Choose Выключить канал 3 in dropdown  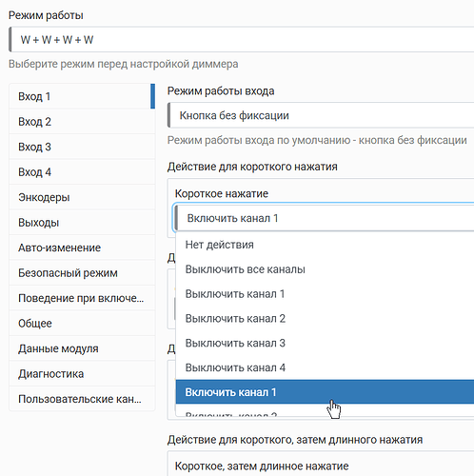tap(325, 343)
